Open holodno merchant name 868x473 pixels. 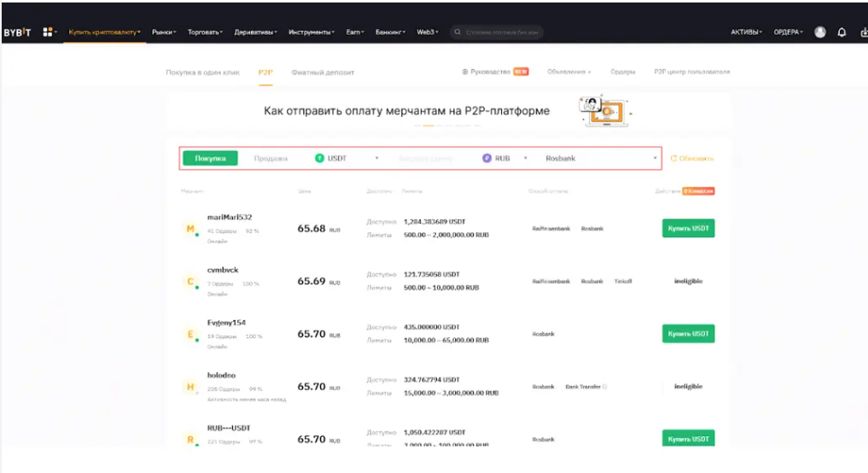point(221,375)
